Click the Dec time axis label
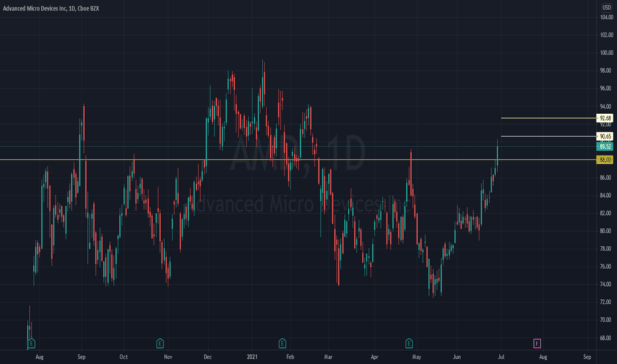Screen dimensions: 617x364 point(208,357)
